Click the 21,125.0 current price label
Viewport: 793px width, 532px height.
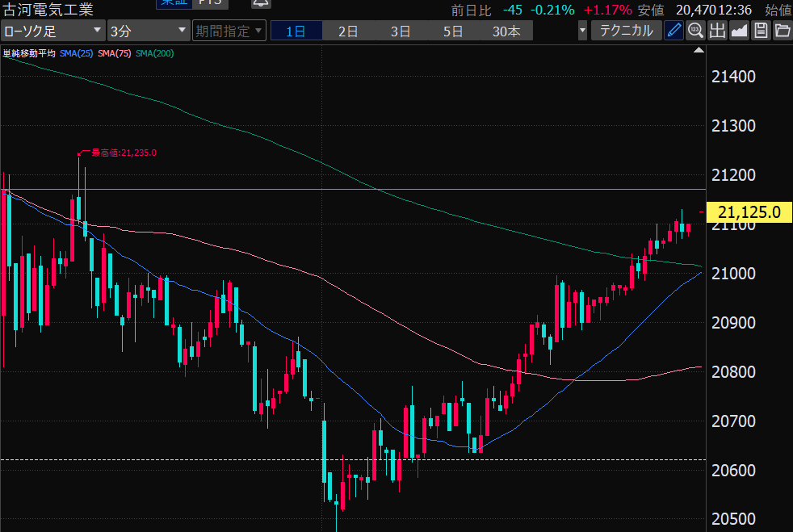pyautogui.click(x=749, y=212)
